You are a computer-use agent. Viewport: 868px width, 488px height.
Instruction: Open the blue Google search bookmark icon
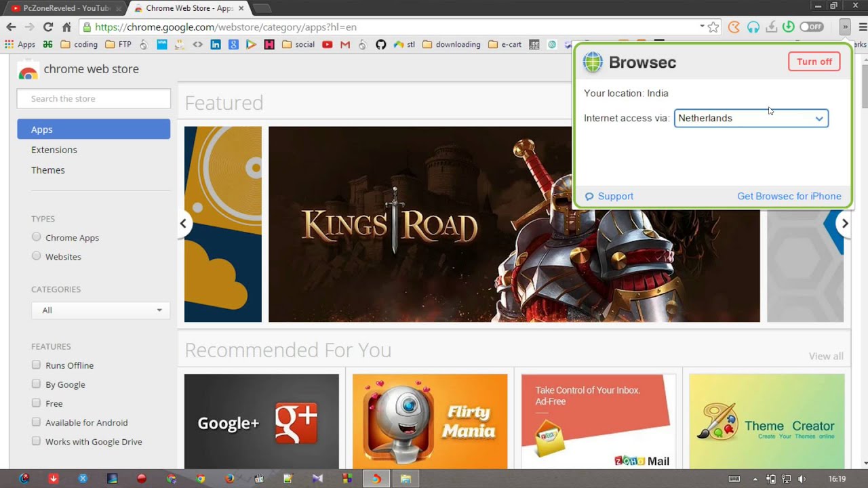pyautogui.click(x=233, y=45)
